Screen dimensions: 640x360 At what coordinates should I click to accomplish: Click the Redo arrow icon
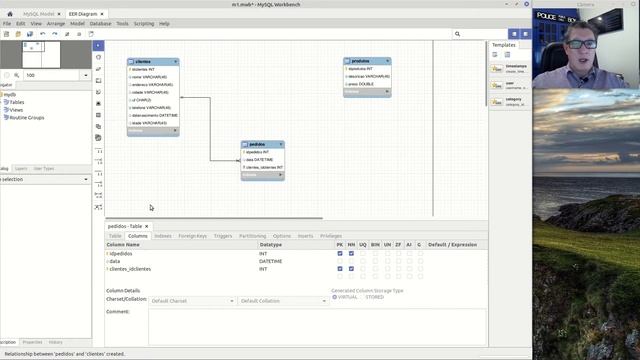55,34
